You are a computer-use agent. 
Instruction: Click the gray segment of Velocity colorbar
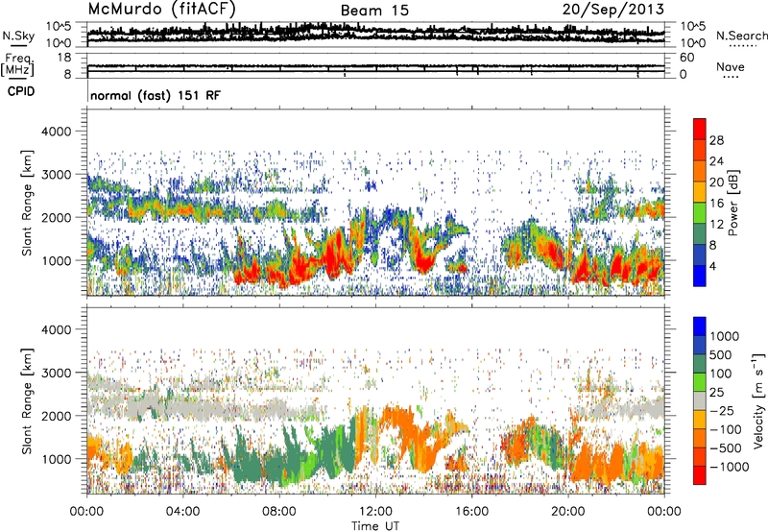[x=700, y=401]
